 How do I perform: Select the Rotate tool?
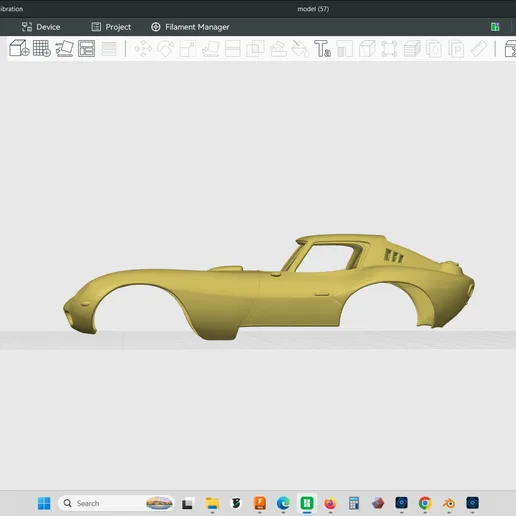point(165,49)
